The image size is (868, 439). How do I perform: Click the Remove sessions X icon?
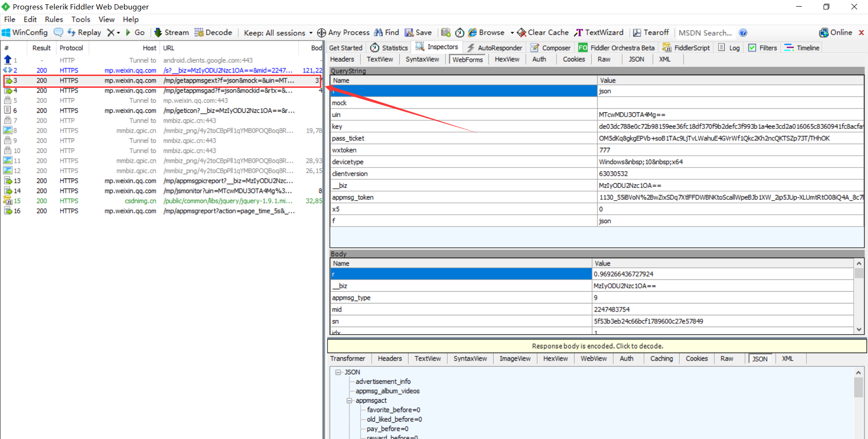(111, 33)
